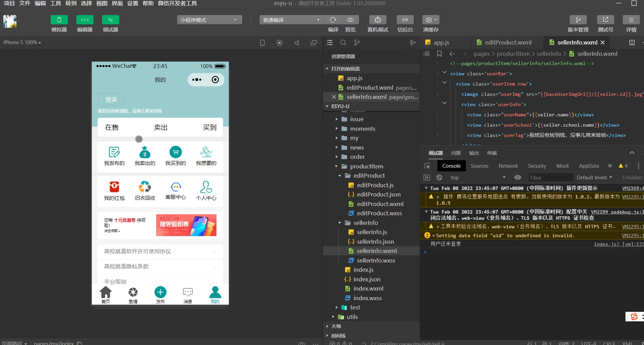The height and width of the screenshot is (345, 644).
Task: Open project details
Action: [x=631, y=20]
